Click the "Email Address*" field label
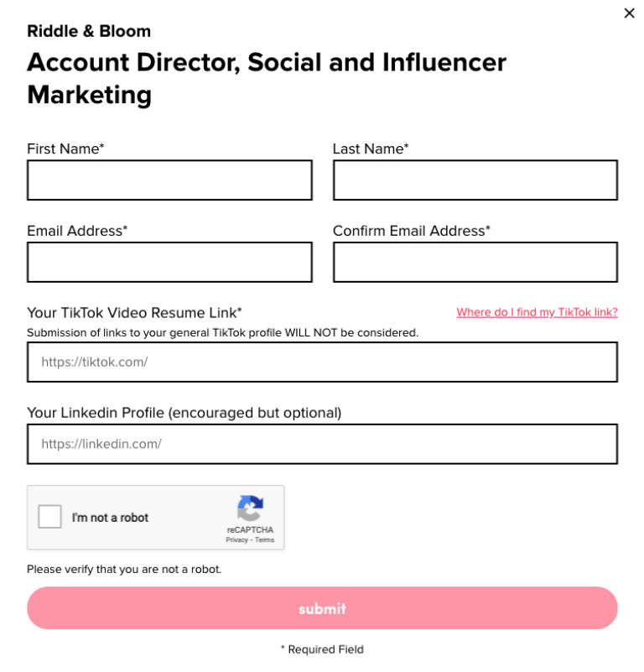The width and height of the screenshot is (644, 672). (x=77, y=231)
